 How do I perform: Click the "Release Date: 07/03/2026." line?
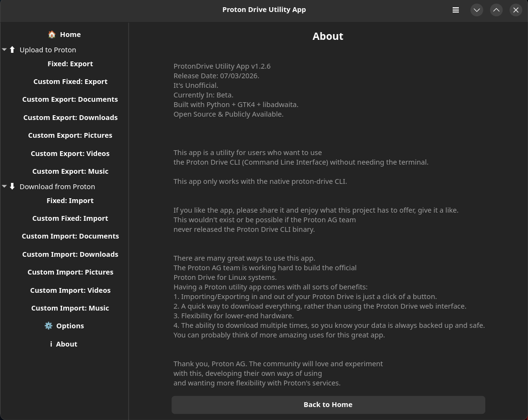[216, 76]
